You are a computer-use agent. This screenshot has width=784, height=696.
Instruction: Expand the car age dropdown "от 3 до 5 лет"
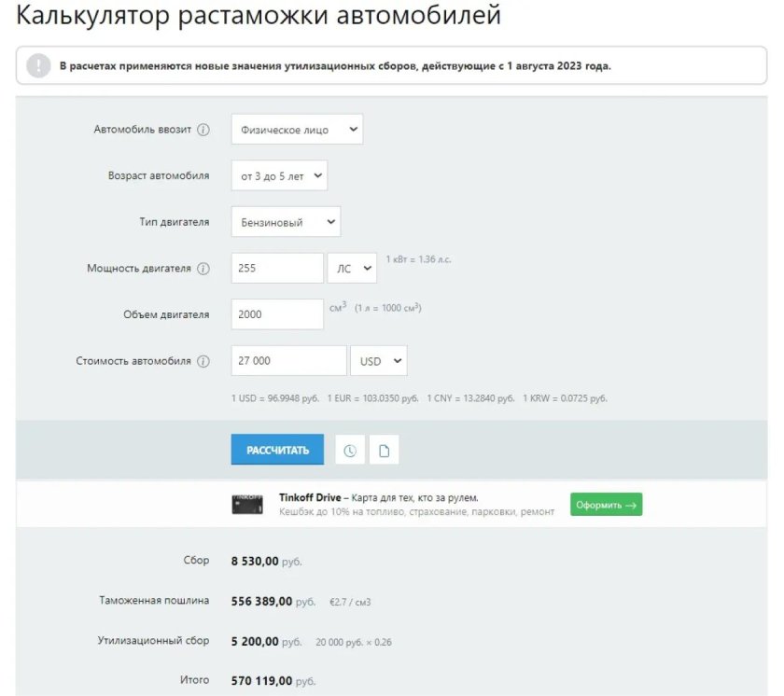point(279,175)
